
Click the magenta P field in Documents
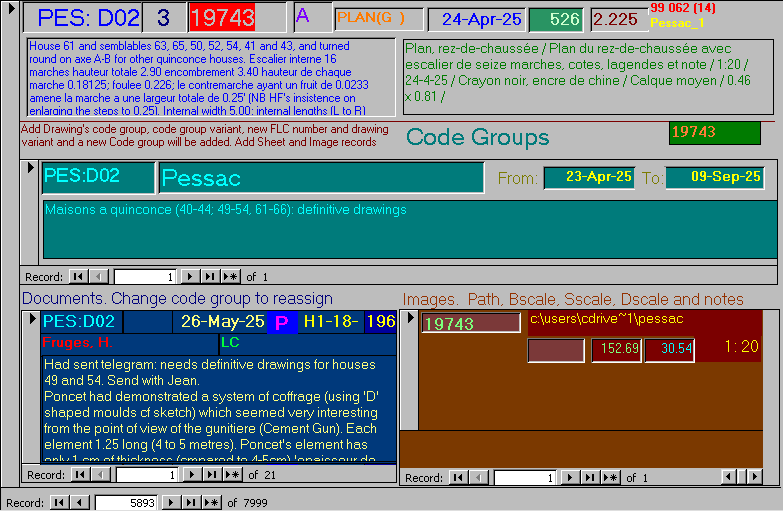click(x=282, y=322)
